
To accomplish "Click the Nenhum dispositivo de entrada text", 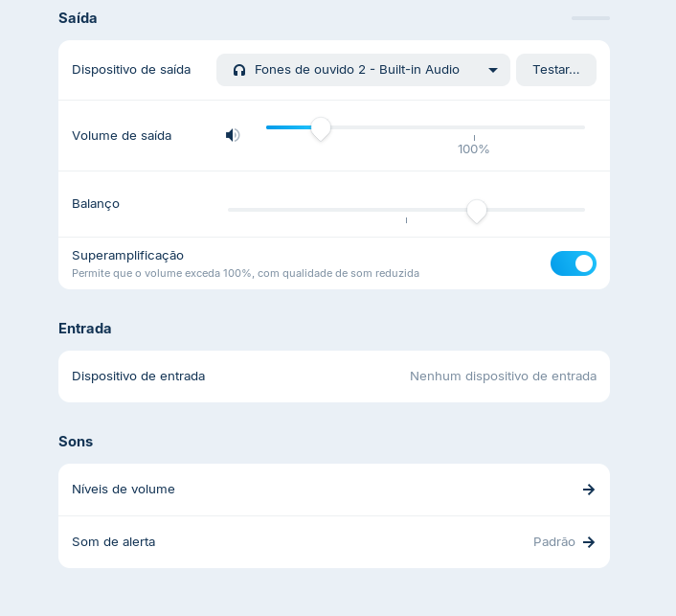I will 503,376.
